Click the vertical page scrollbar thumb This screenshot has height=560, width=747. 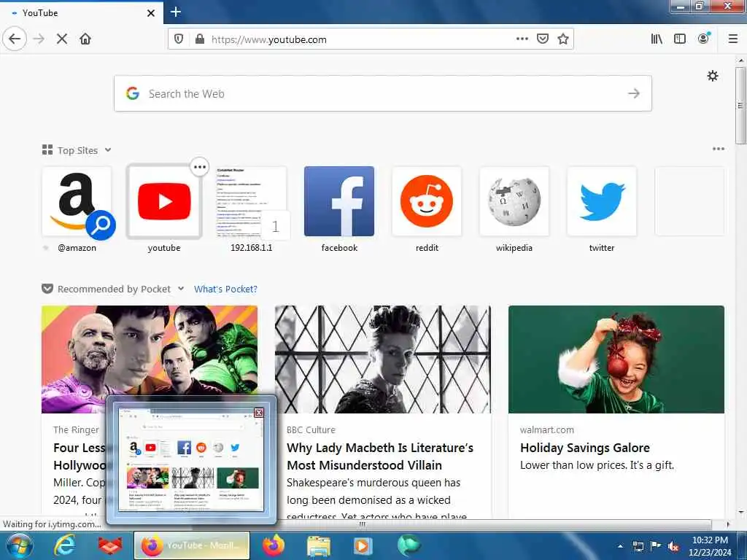point(740,106)
